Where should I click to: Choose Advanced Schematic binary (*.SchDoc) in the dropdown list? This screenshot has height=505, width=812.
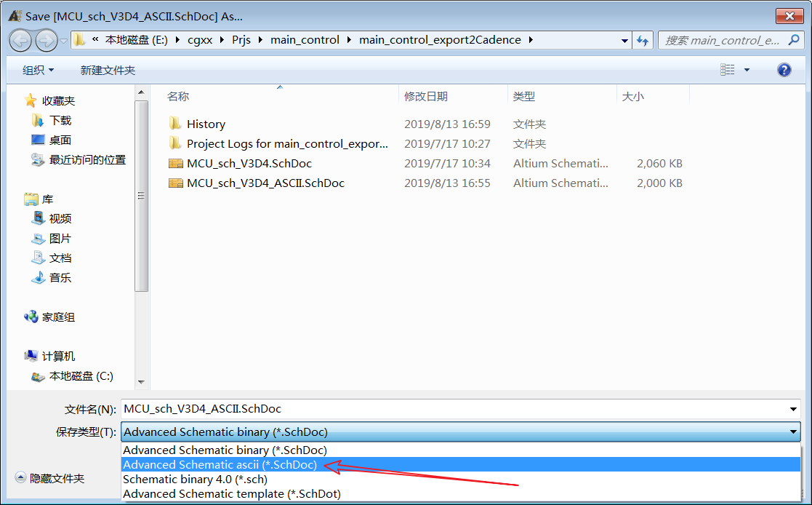[x=461, y=450]
